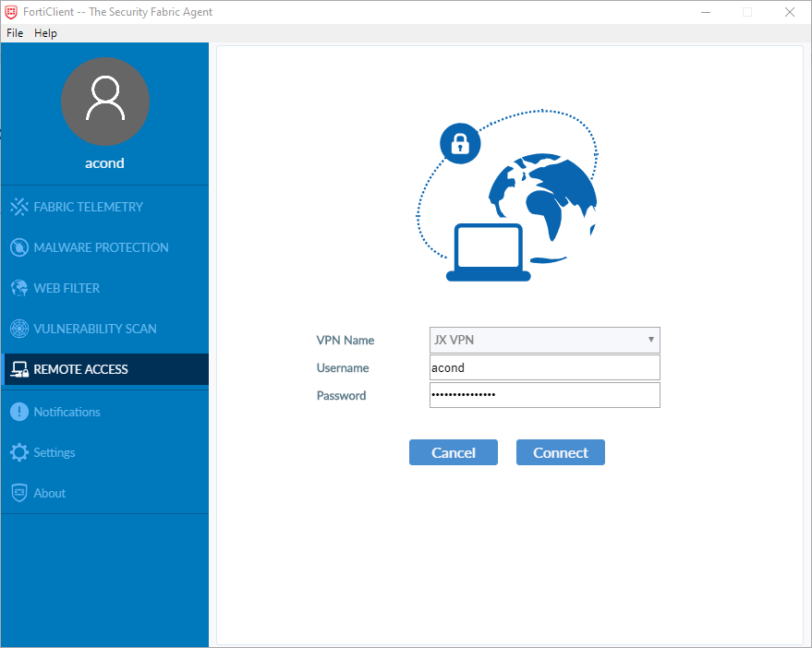Image resolution: width=812 pixels, height=648 pixels.
Task: Click the Settings gear icon
Action: (19, 452)
